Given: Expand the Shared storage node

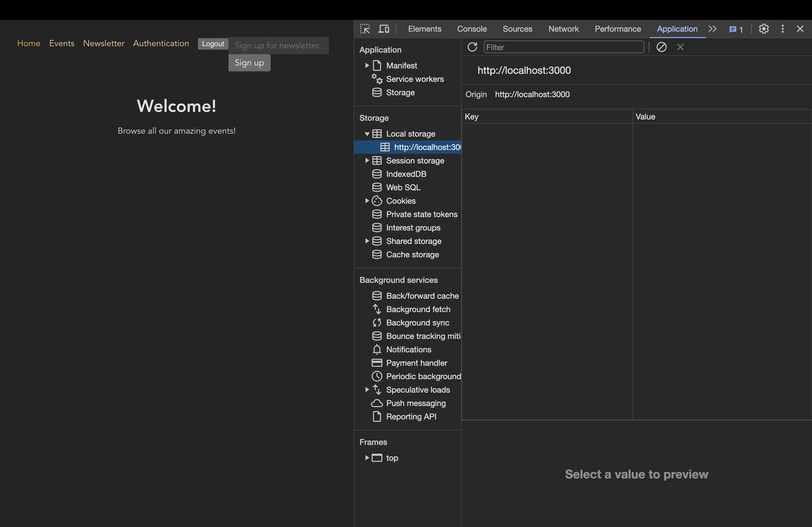Looking at the screenshot, I should tap(367, 241).
